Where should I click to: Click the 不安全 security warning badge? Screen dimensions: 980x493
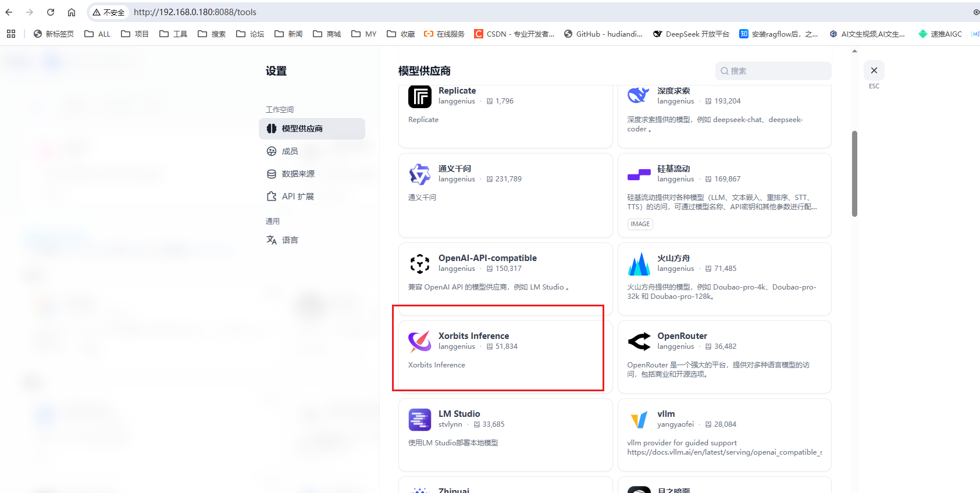click(109, 12)
